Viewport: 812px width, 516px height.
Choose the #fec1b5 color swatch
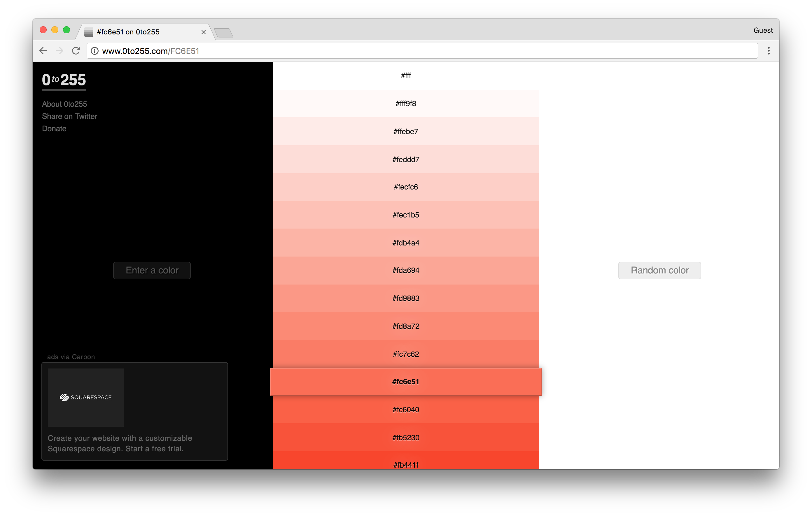[x=406, y=215]
